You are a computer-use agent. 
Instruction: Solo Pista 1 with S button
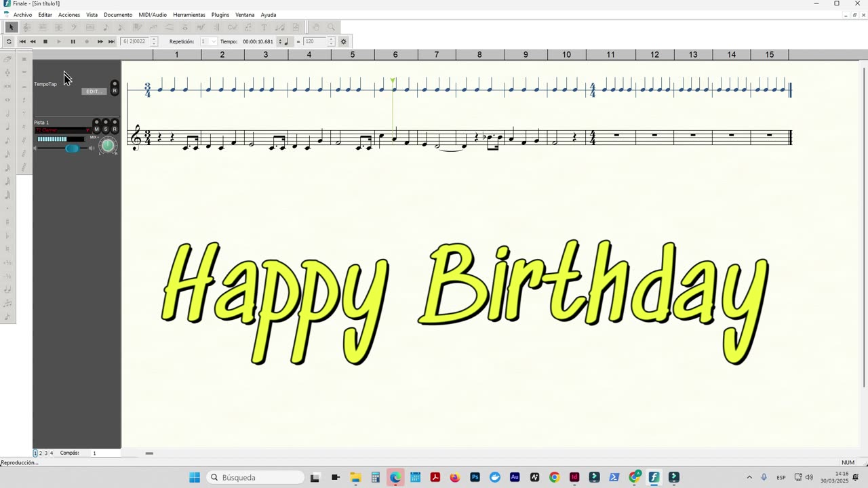tap(105, 129)
